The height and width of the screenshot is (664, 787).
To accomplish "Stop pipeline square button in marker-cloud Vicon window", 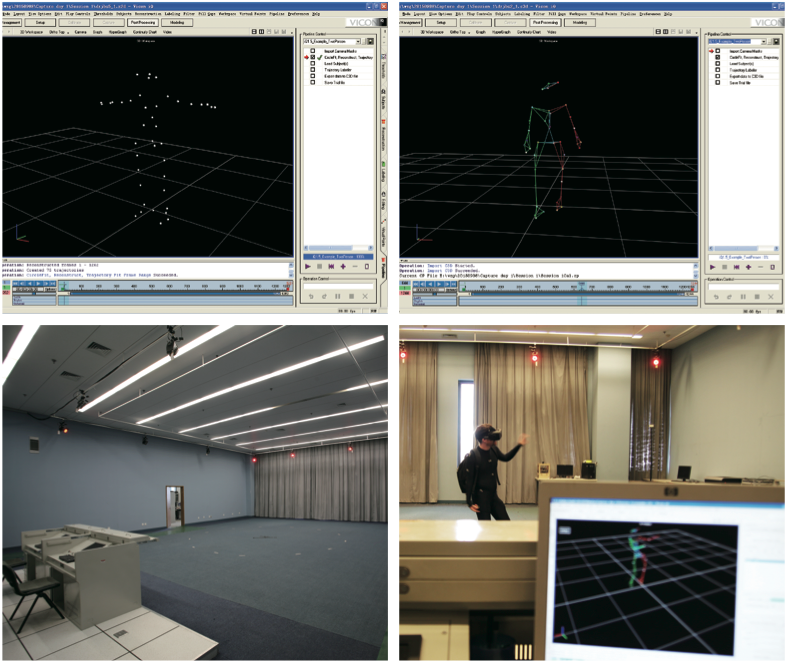I will (x=319, y=267).
